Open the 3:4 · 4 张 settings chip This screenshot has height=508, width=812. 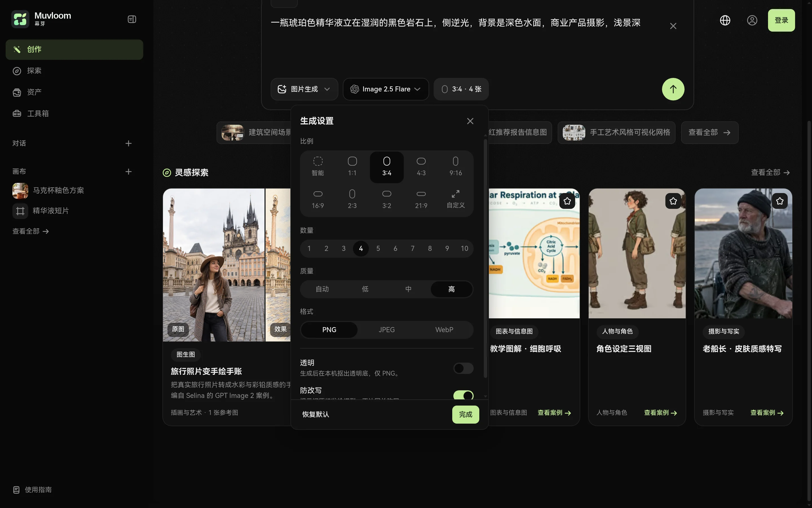point(461,89)
